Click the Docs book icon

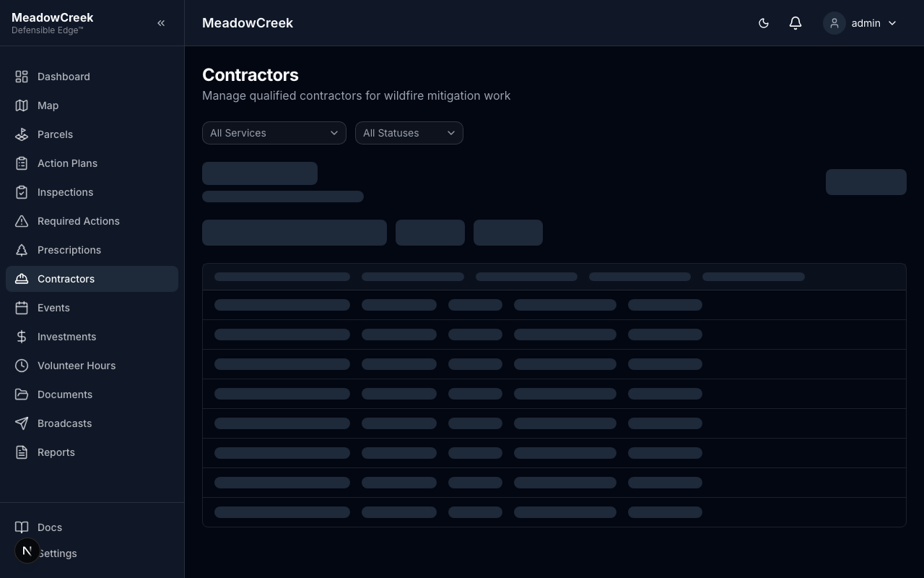point(22,527)
